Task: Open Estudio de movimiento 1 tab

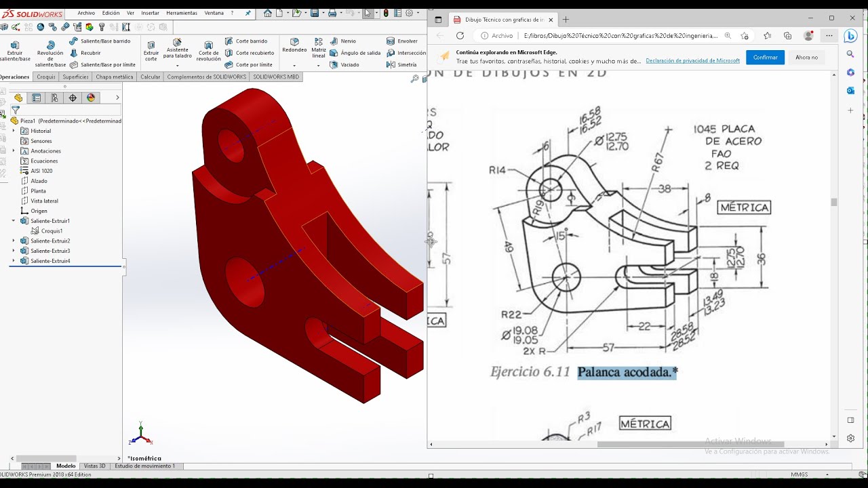Action: (144, 466)
